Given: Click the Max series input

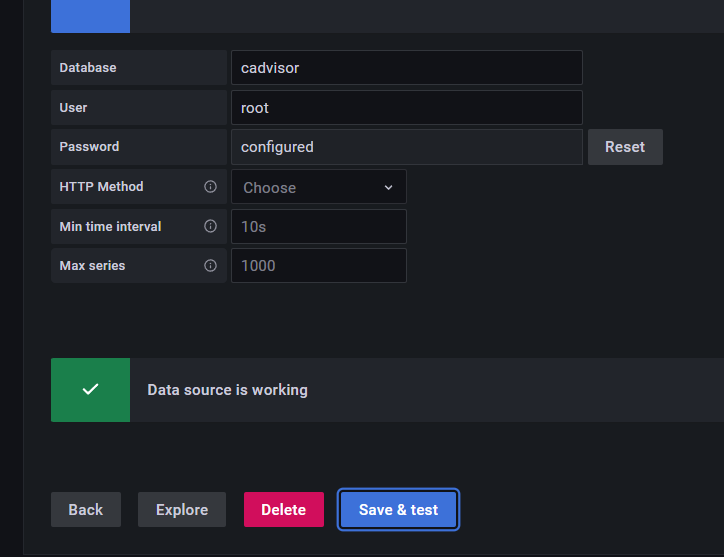Looking at the screenshot, I should (319, 266).
